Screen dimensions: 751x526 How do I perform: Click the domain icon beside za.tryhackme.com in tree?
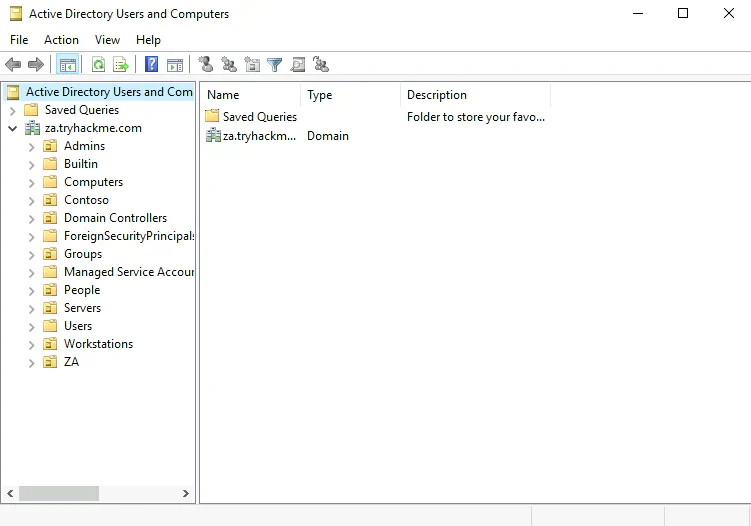coord(33,128)
